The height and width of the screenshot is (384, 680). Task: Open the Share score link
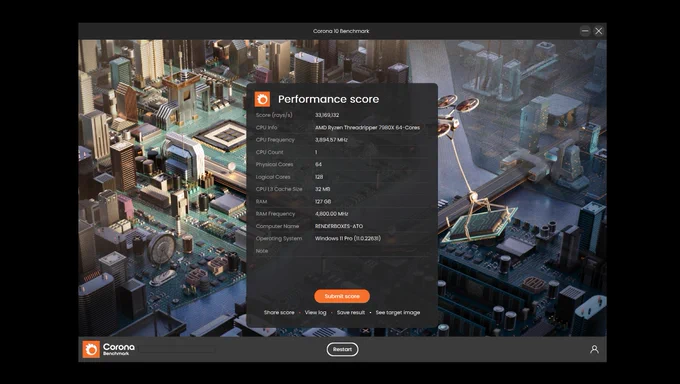pyautogui.click(x=279, y=312)
